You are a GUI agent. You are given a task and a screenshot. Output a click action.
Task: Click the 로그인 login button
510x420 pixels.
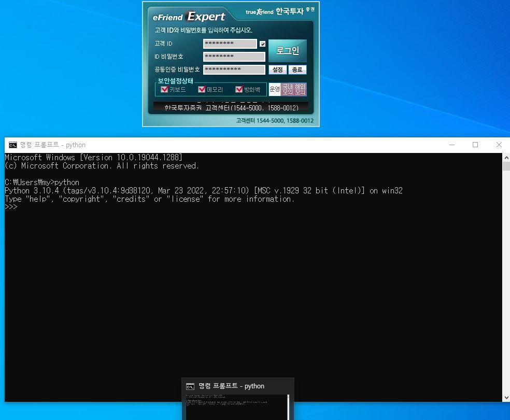(288, 50)
